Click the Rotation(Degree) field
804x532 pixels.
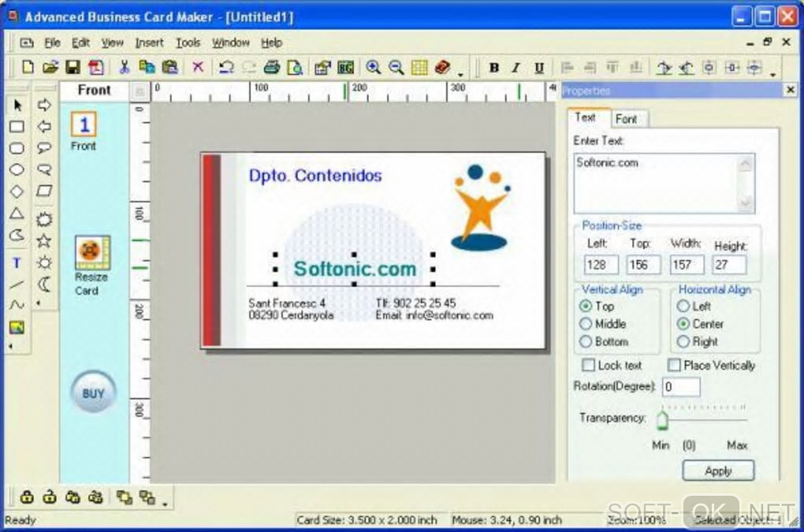tap(681, 386)
